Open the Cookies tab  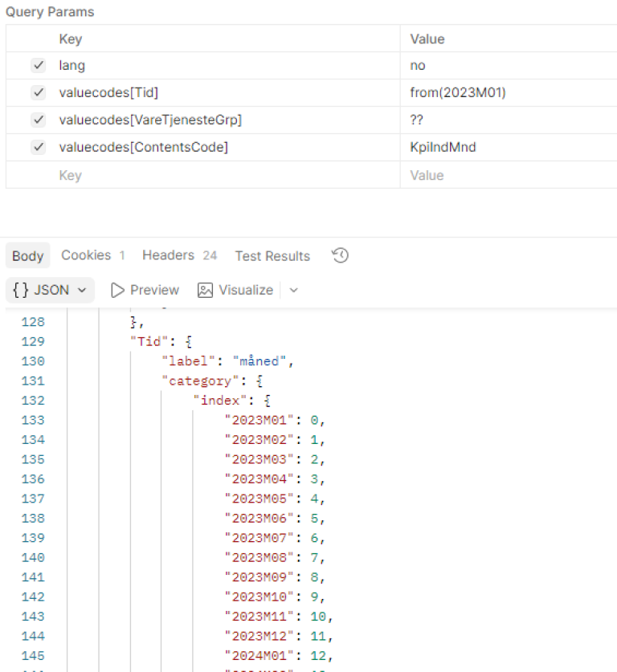(86, 255)
